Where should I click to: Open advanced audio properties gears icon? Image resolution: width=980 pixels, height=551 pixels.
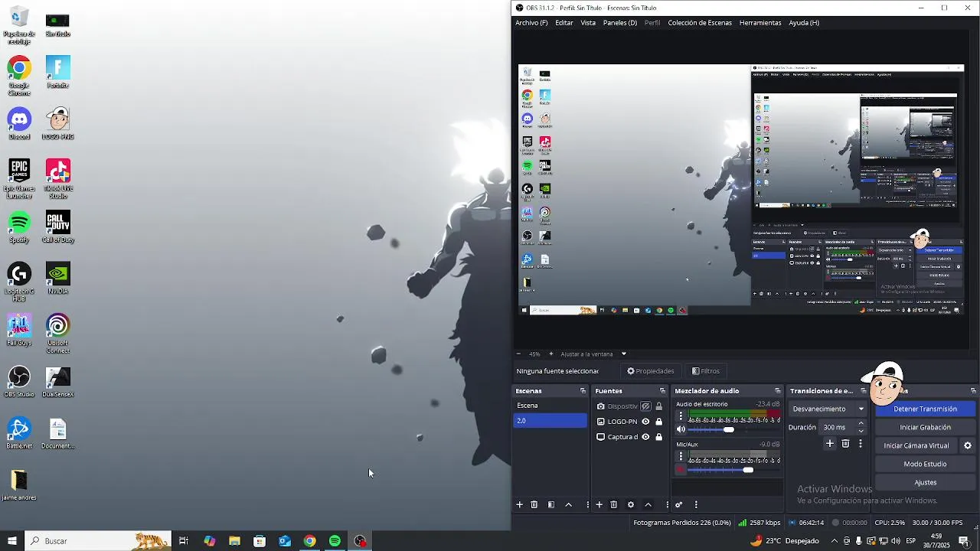click(x=678, y=505)
